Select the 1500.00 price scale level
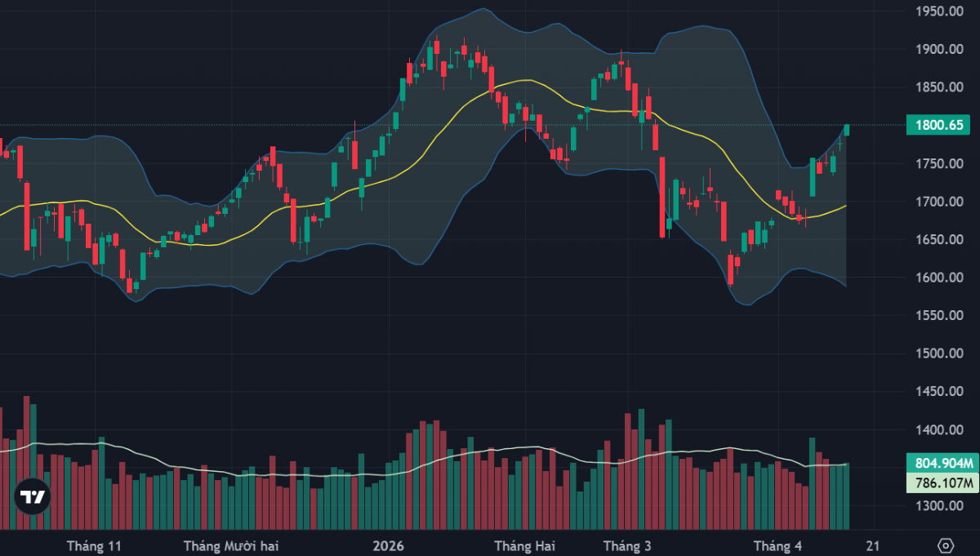This screenshot has height=556, width=980. 939,354
